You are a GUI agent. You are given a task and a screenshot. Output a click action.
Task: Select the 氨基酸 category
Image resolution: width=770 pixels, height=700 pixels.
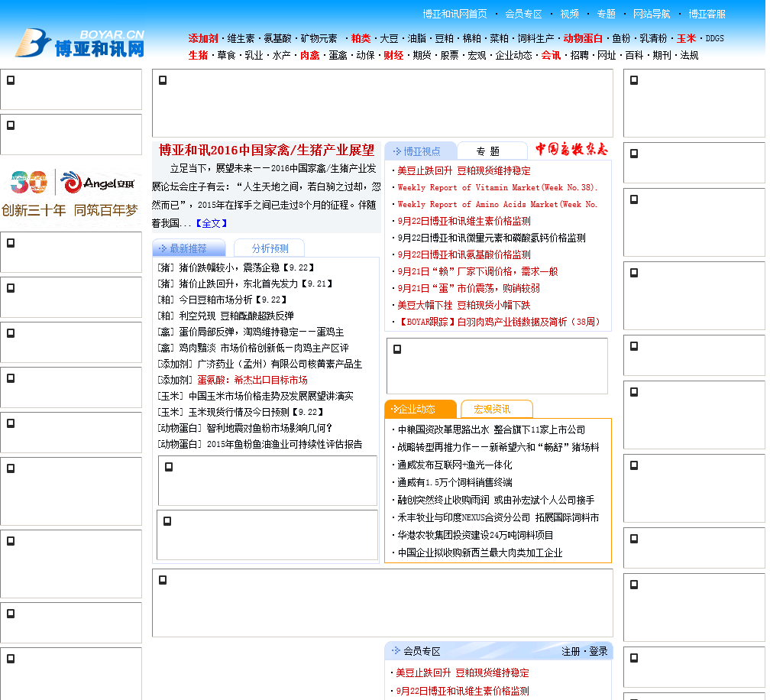[277, 38]
